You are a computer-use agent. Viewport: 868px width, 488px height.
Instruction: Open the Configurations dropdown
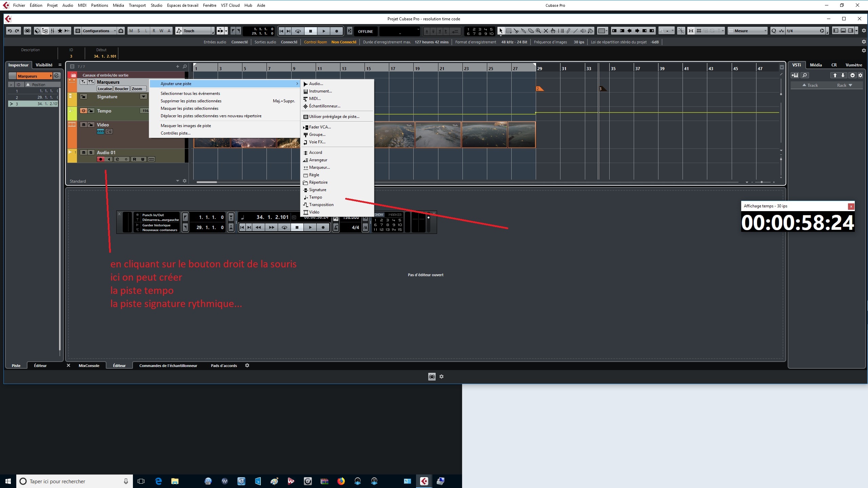96,31
